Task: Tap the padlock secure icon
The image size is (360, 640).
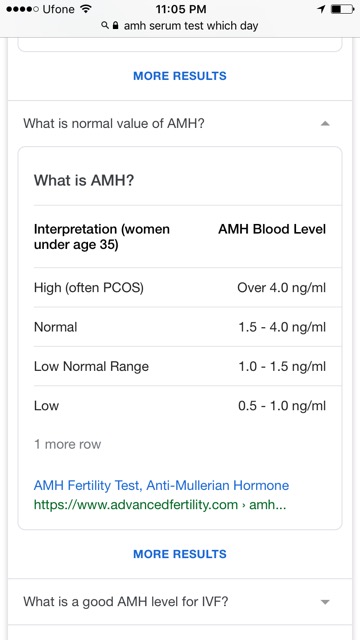Action: click(116, 26)
